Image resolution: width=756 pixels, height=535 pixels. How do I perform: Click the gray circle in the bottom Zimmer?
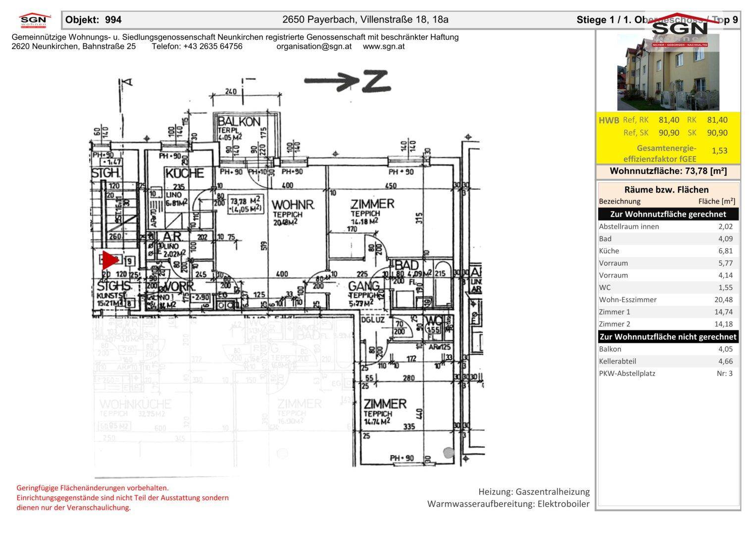pos(448,452)
